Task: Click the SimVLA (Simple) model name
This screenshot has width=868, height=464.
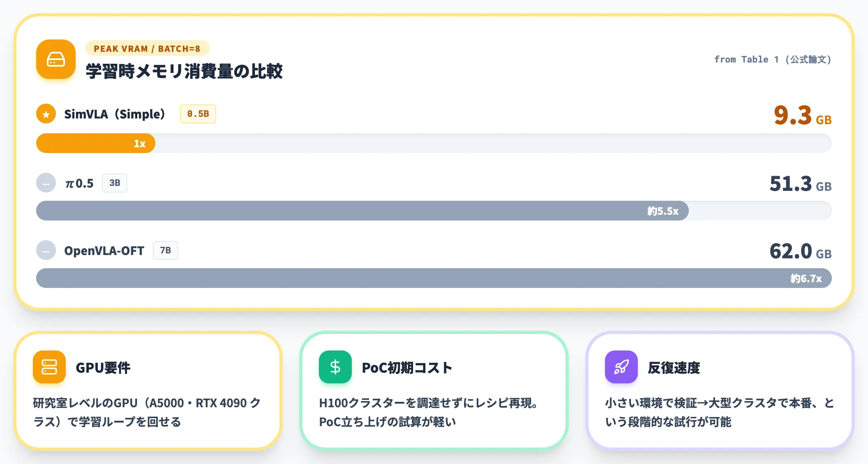Action: pos(115,114)
